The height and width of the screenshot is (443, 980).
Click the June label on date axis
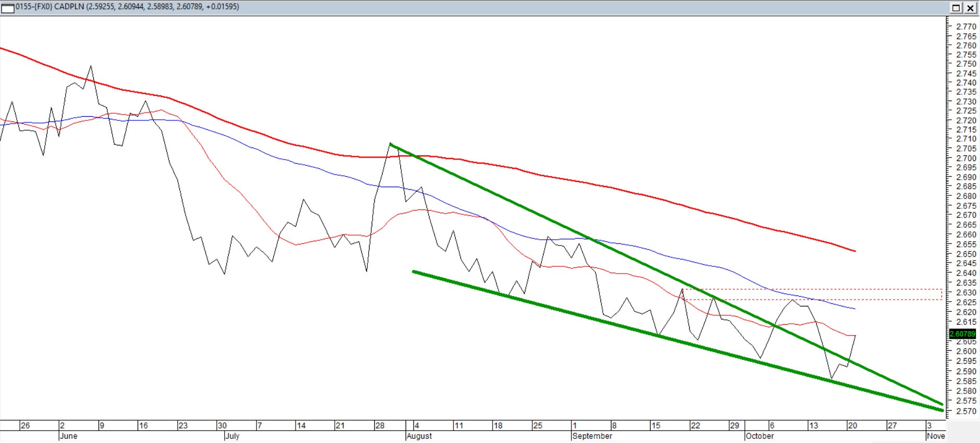(x=68, y=436)
